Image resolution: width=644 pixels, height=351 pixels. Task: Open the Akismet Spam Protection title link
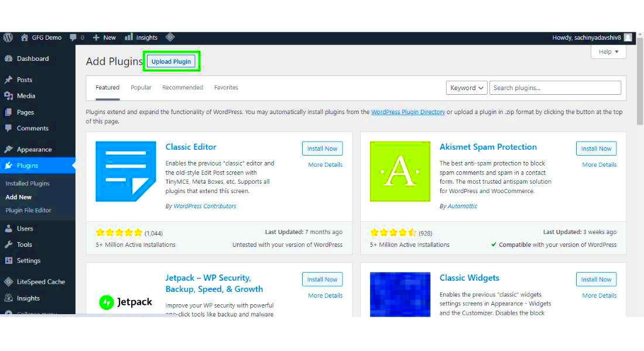(488, 147)
